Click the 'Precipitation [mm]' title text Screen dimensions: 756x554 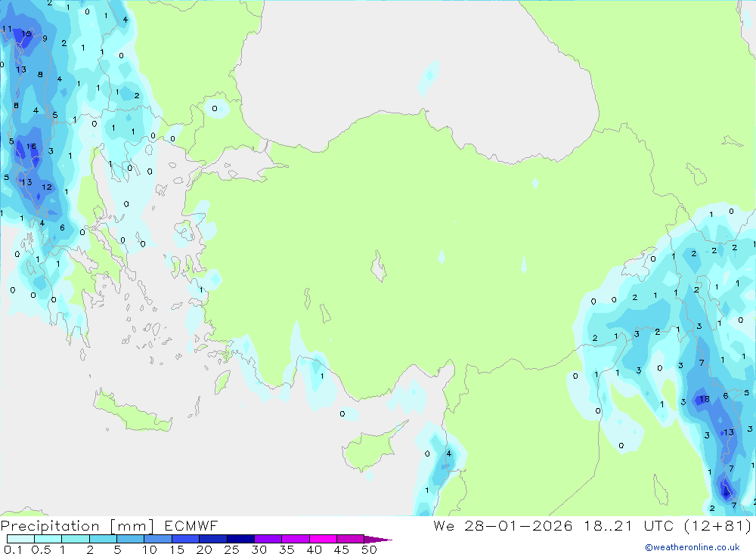point(78,525)
